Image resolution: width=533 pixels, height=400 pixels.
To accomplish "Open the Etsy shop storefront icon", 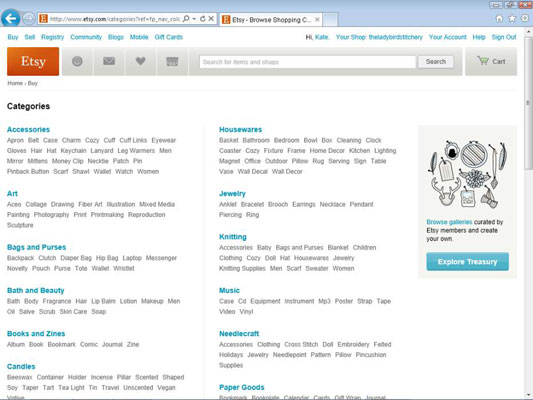I will point(172,62).
